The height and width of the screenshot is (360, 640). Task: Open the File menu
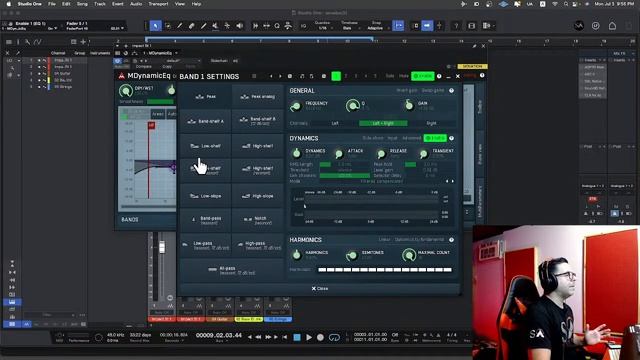tap(52, 4)
